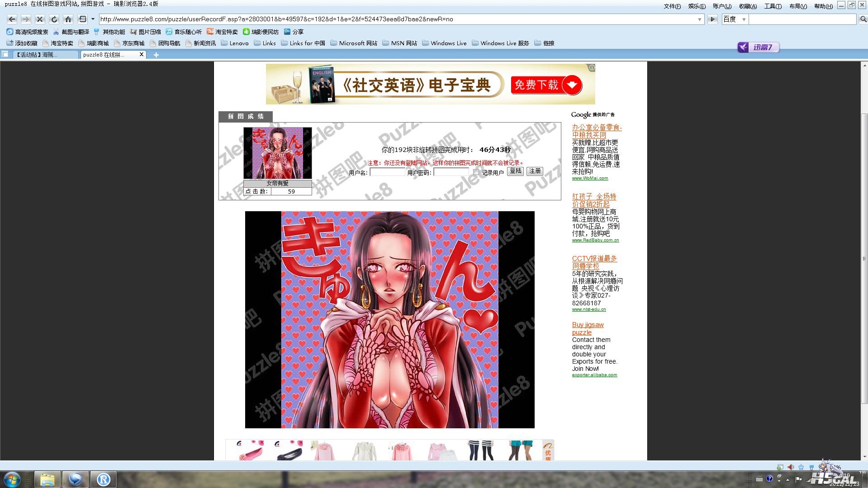Screen dimensions: 868x488
Task: Go to the home page icon
Action: [x=68, y=19]
